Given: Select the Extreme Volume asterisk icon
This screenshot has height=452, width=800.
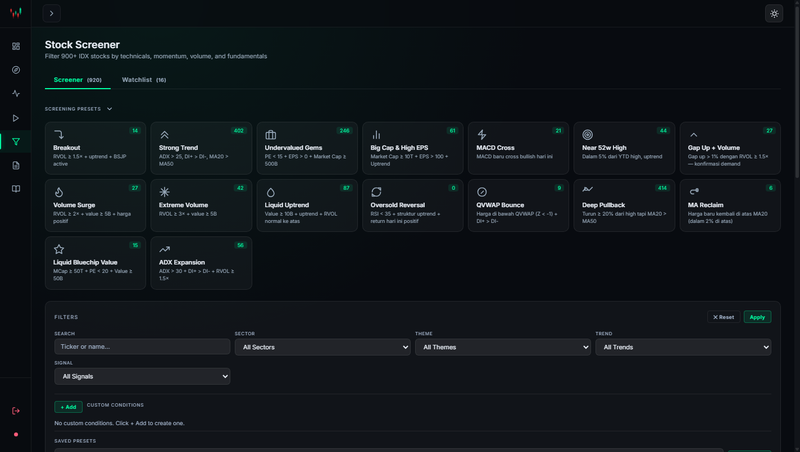Looking at the screenshot, I should [x=164, y=192].
